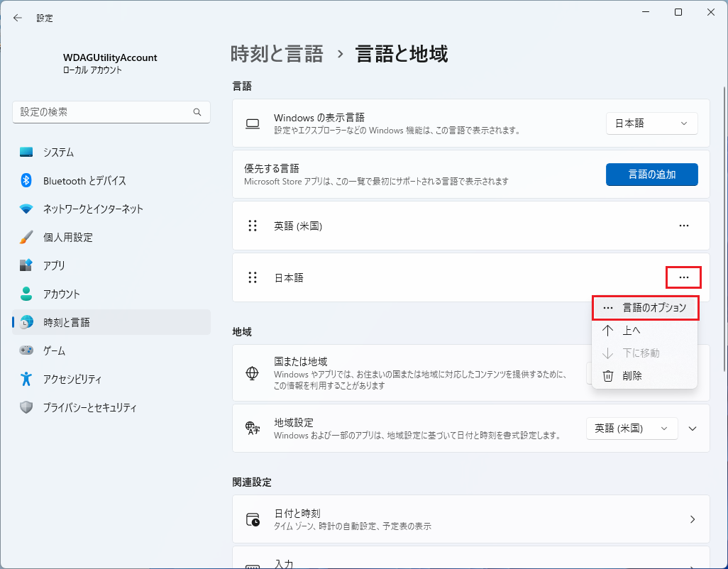The width and height of the screenshot is (728, 569).
Task: Focus the 設定の検索 search field
Action: tap(111, 112)
